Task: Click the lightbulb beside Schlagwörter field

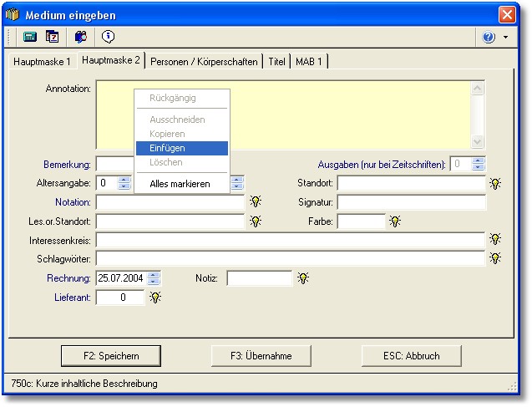Action: coord(495,259)
